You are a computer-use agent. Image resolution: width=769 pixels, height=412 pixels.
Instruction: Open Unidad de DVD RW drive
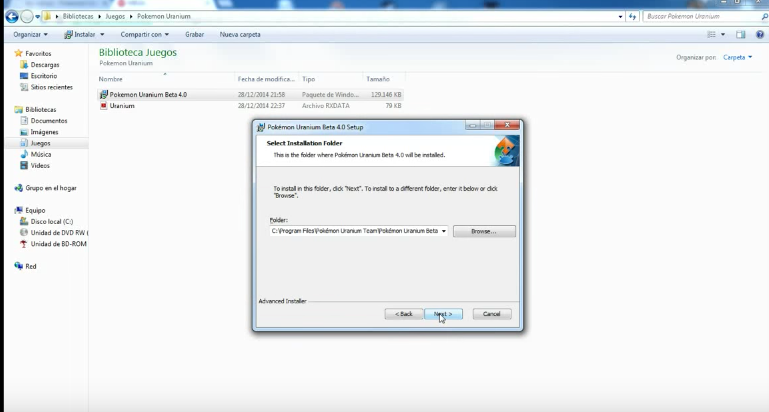53,233
